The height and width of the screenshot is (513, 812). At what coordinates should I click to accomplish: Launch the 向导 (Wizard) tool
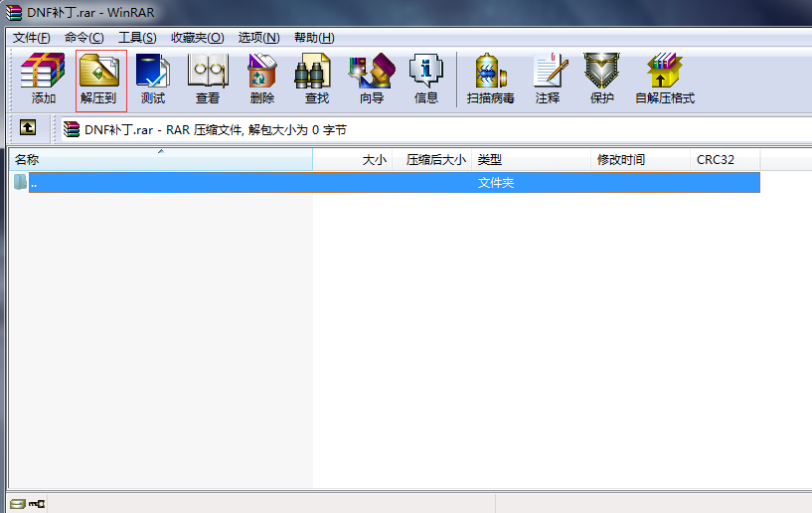(372, 80)
